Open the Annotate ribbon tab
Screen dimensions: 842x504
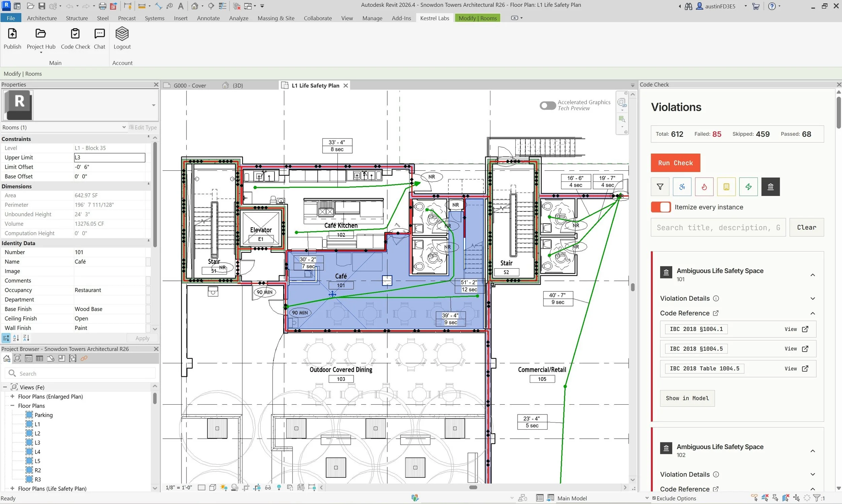pos(208,18)
